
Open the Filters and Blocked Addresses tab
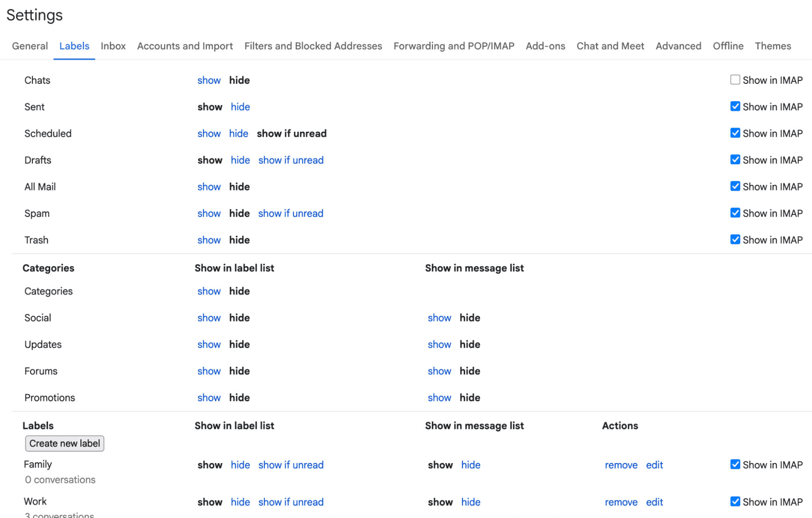click(312, 46)
